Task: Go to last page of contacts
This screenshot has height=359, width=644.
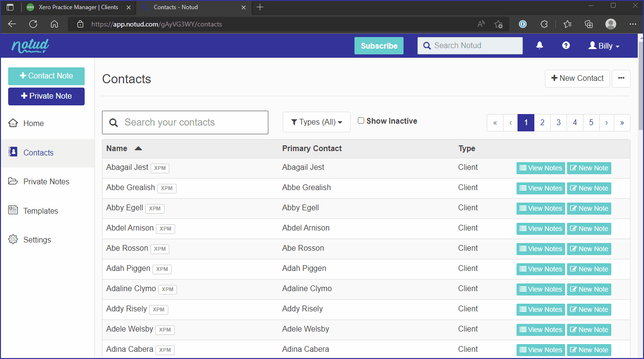Action: coord(622,123)
